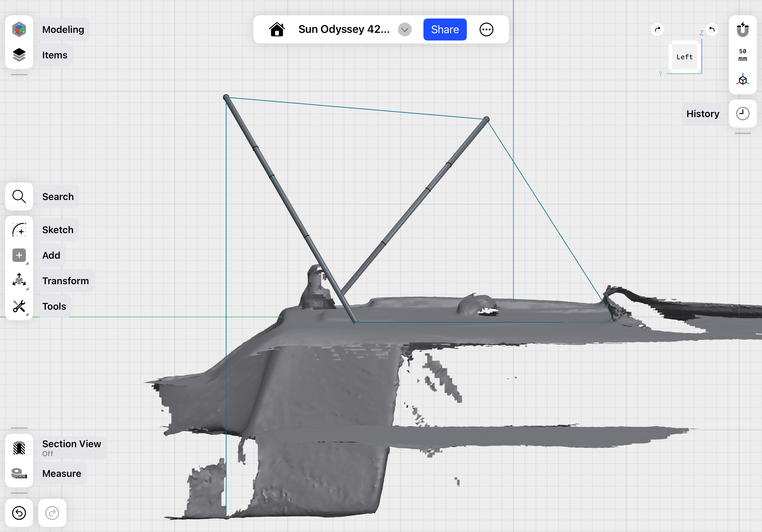The width and height of the screenshot is (762, 532).
Task: Open the Add plus menu icon
Action: click(x=19, y=255)
